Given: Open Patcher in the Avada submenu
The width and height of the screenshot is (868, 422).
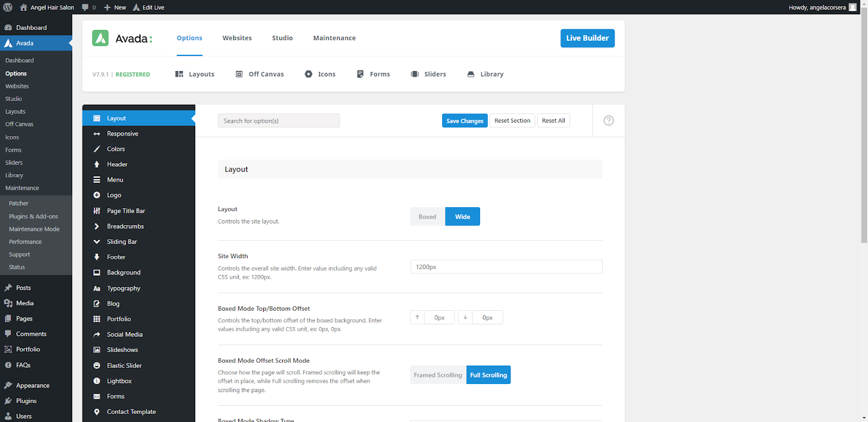Looking at the screenshot, I should 18,203.
